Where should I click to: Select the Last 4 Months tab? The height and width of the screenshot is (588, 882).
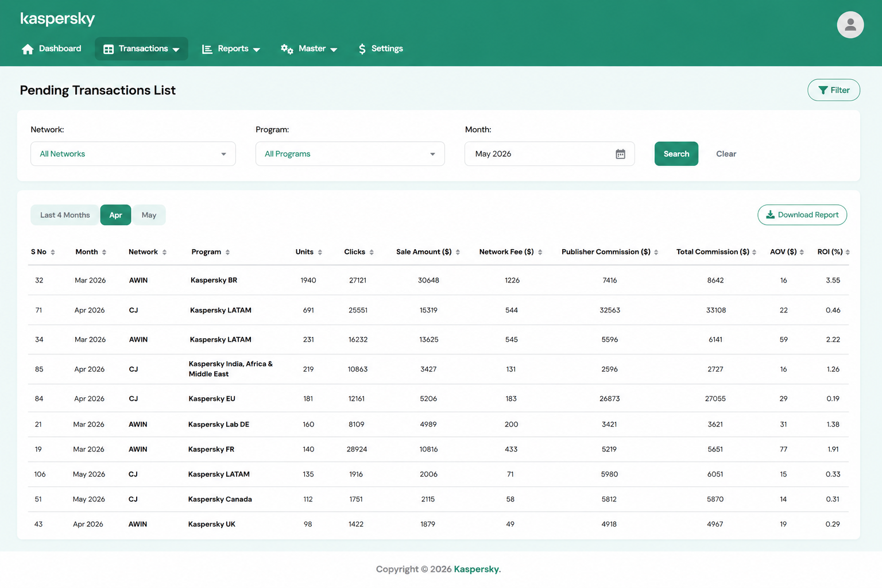coord(65,215)
